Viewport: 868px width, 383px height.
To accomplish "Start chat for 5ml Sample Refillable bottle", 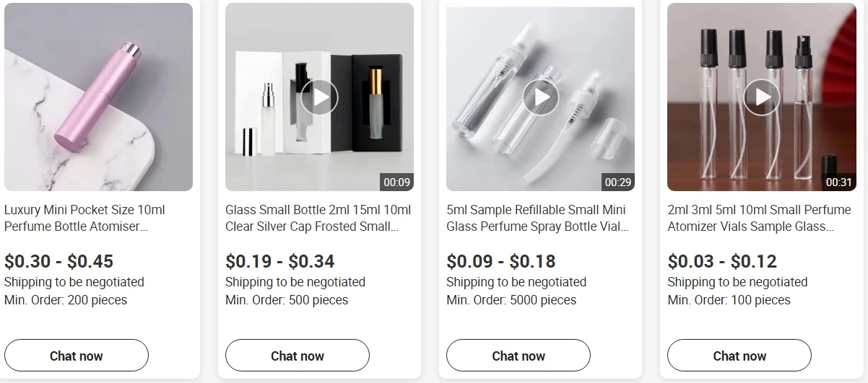I will pos(518,356).
